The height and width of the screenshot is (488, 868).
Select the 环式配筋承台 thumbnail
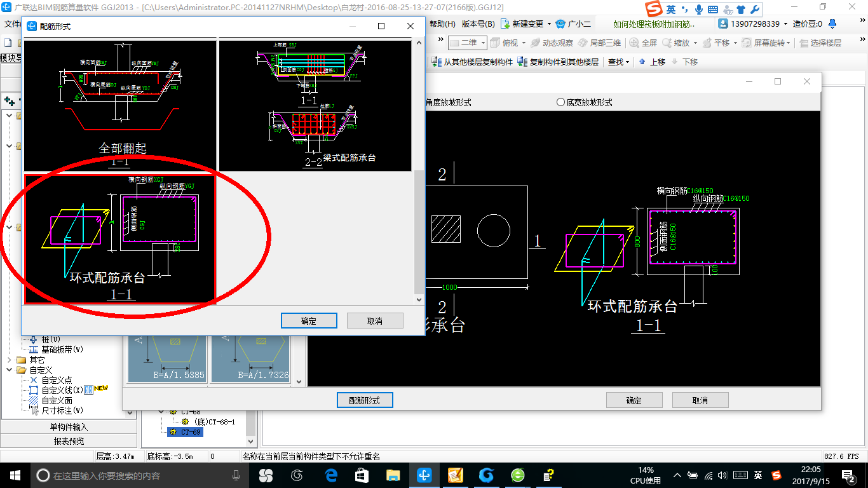click(x=120, y=239)
